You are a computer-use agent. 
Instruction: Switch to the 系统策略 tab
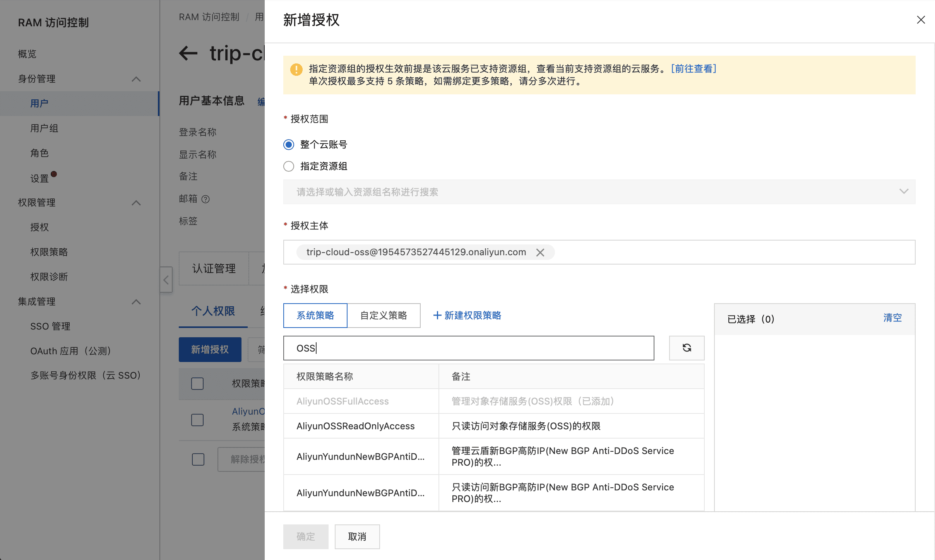[315, 315]
